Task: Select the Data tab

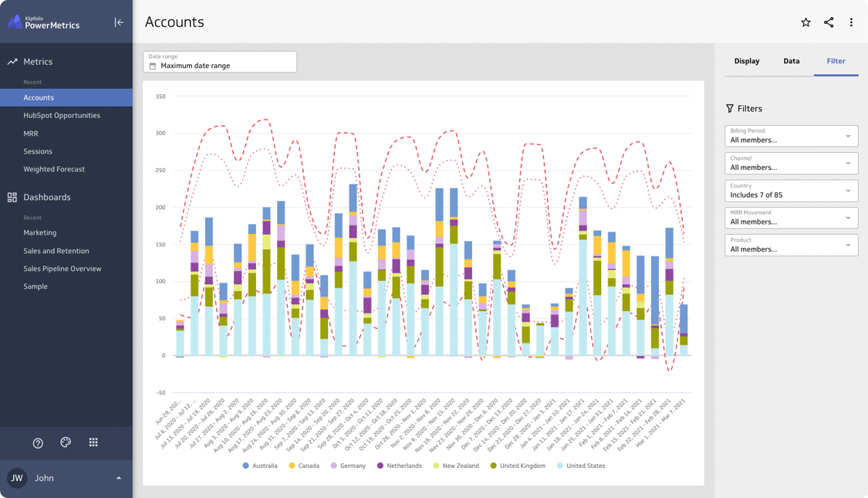Action: tap(792, 61)
